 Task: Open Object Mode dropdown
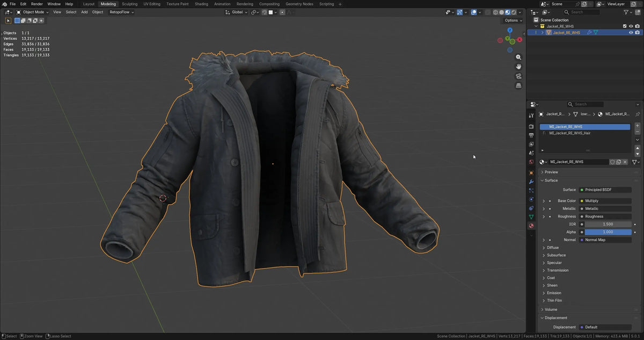[33, 12]
